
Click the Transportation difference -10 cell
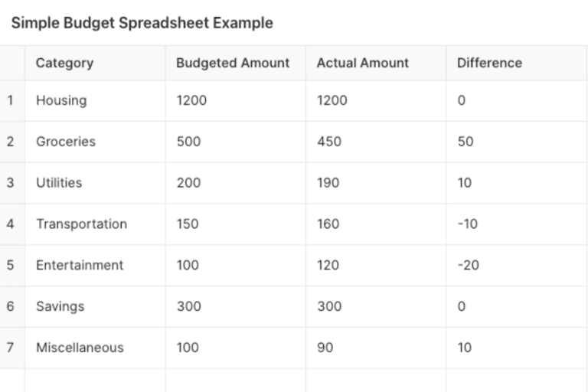[x=468, y=224]
